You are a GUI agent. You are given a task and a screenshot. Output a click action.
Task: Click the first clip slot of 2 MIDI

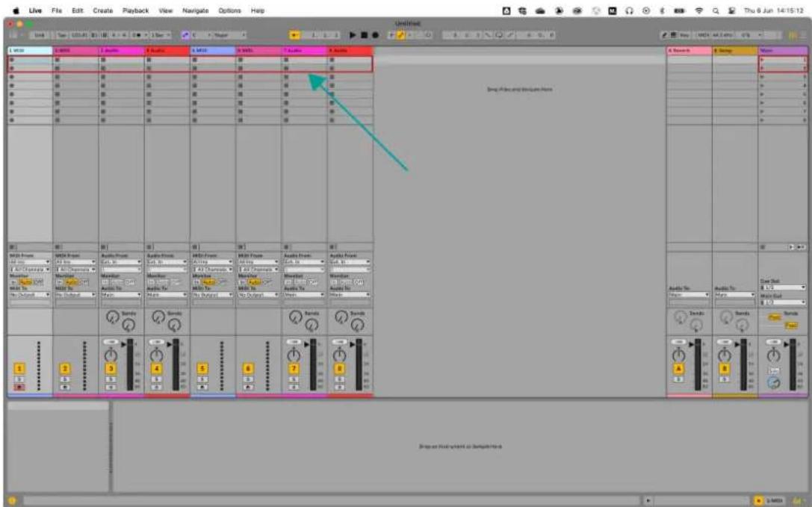[x=75, y=60]
